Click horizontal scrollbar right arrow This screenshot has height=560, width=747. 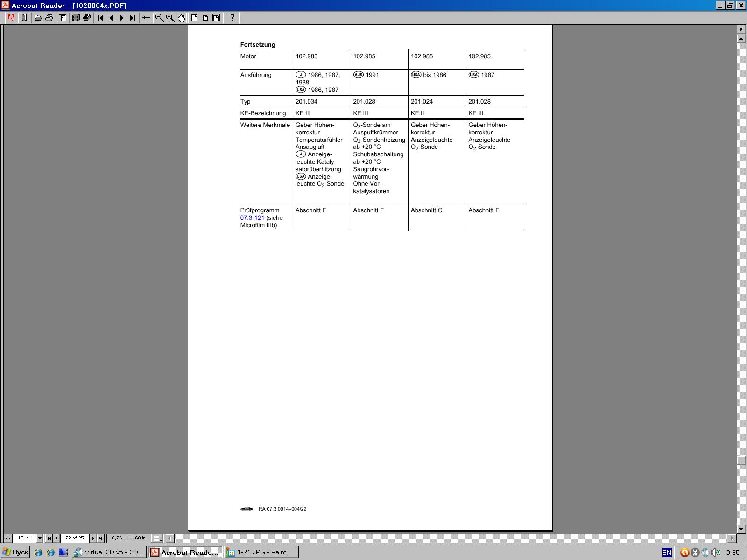tap(732, 538)
